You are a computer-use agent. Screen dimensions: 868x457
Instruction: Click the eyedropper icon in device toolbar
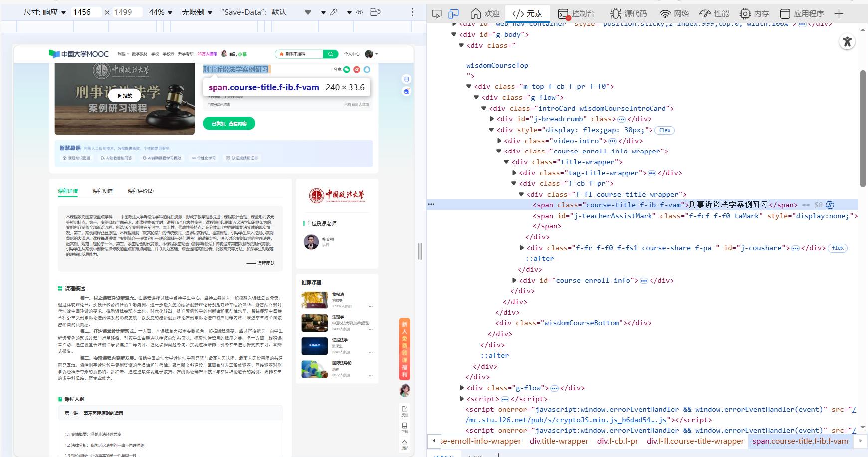334,12
